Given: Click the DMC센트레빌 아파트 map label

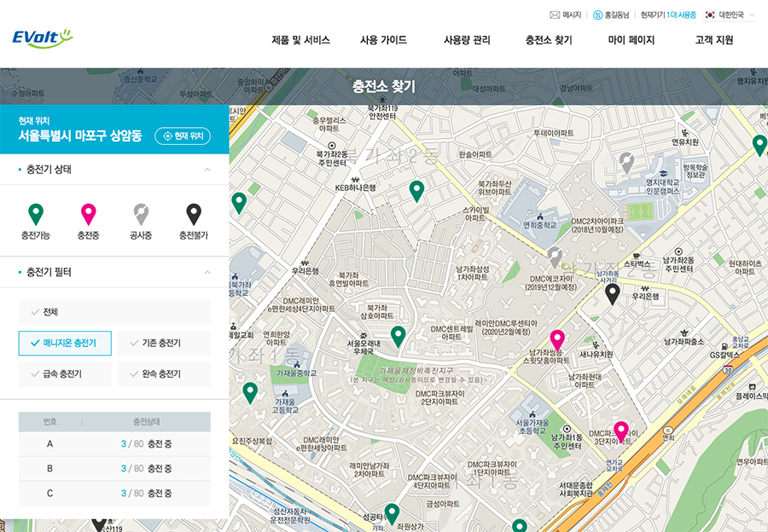Looking at the screenshot, I should point(451,332).
